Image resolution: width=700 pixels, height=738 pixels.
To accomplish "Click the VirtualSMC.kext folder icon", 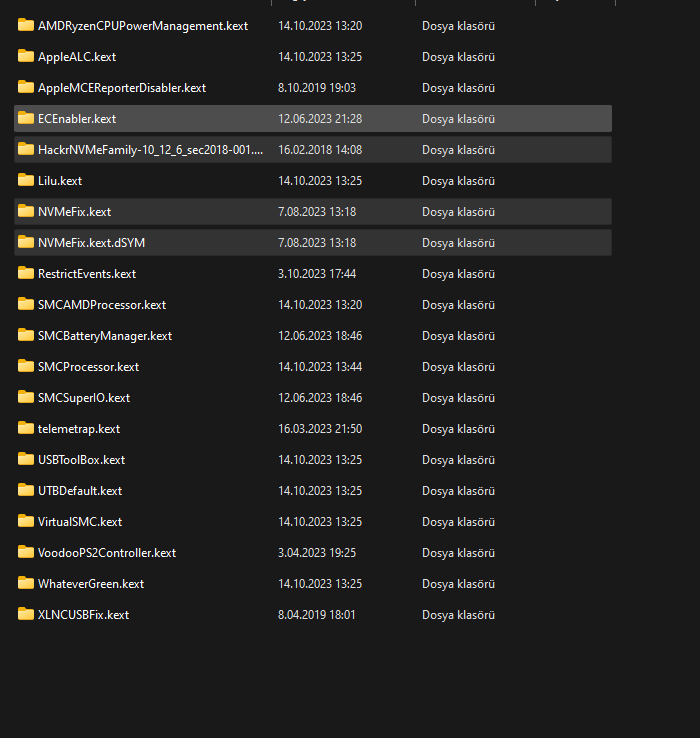I will point(26,521).
